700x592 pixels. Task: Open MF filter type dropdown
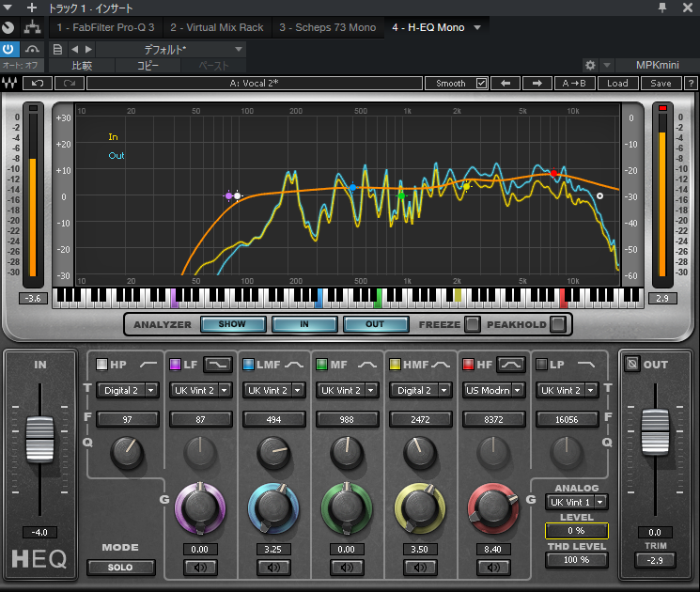point(347,390)
